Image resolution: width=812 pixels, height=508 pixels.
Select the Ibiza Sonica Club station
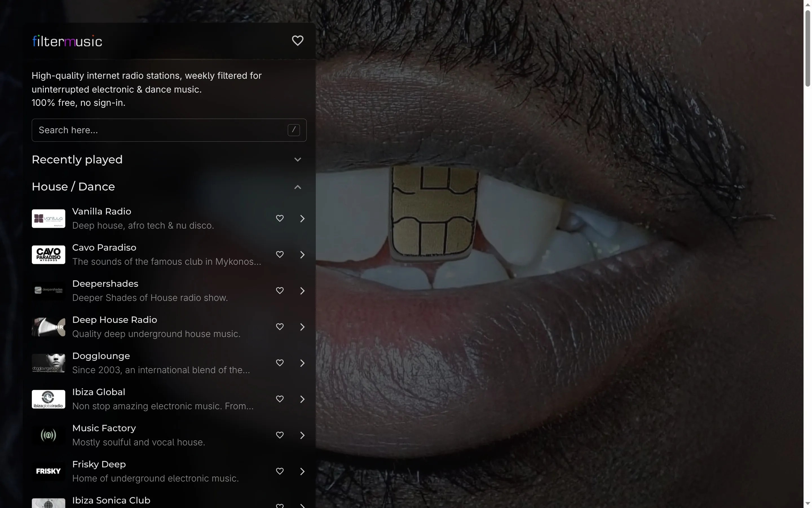[x=111, y=500]
